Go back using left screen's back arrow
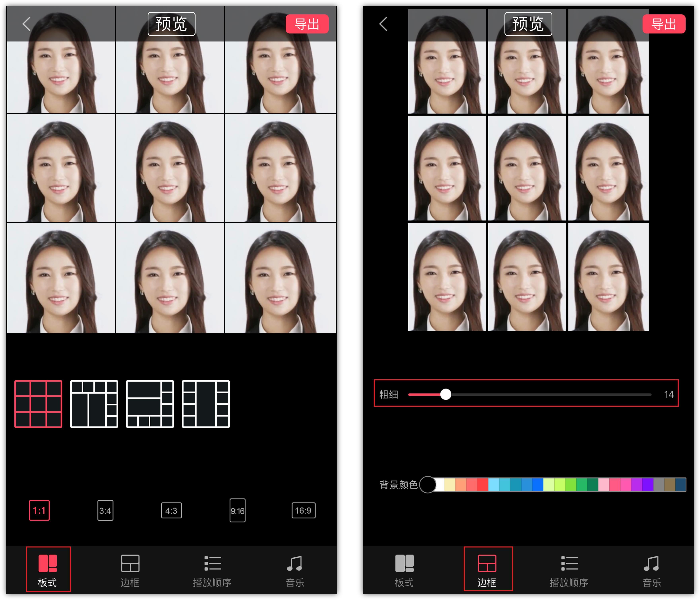 26,24
